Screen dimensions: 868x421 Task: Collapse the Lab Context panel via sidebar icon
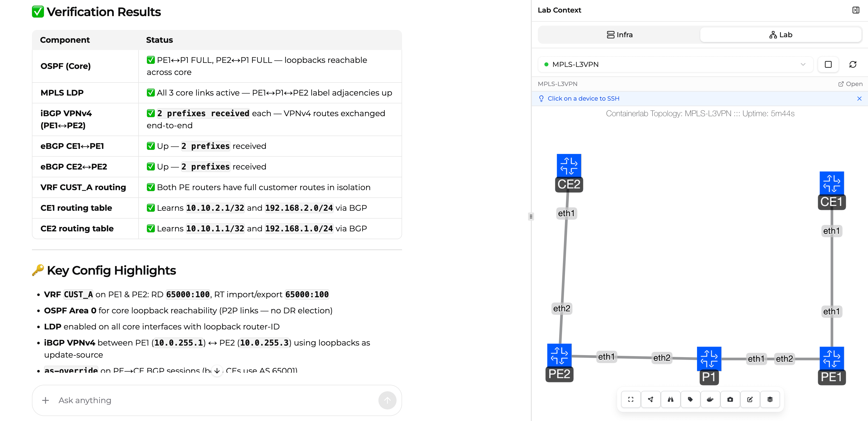856,10
